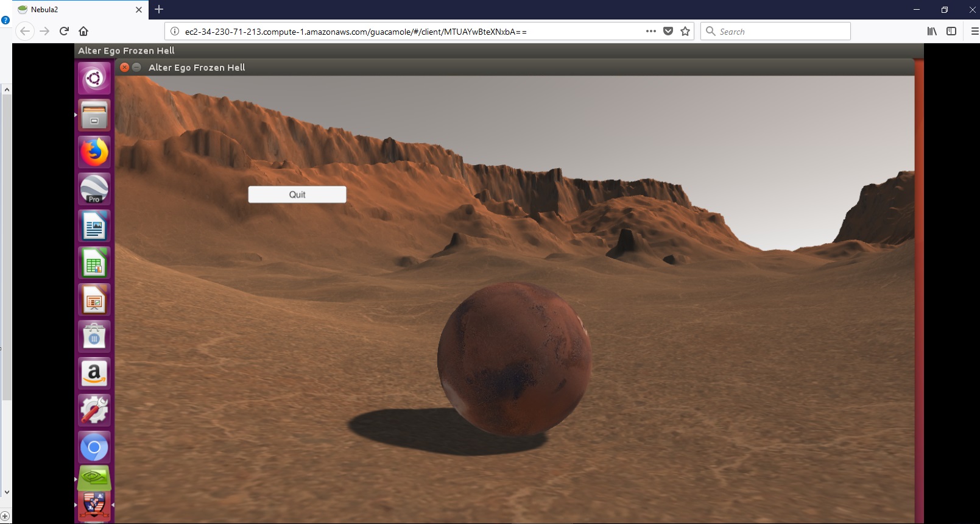Viewport: 980px width, 524px height.
Task: Toggle the browser sidebar view
Action: [951, 31]
